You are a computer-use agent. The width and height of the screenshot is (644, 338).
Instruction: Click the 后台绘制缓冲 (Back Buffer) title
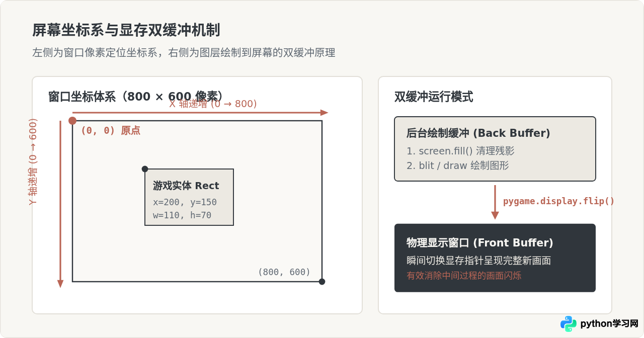[x=478, y=133]
